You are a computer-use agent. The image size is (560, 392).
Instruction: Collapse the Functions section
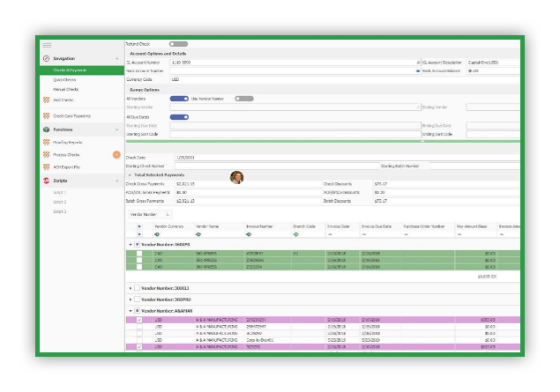point(117,129)
